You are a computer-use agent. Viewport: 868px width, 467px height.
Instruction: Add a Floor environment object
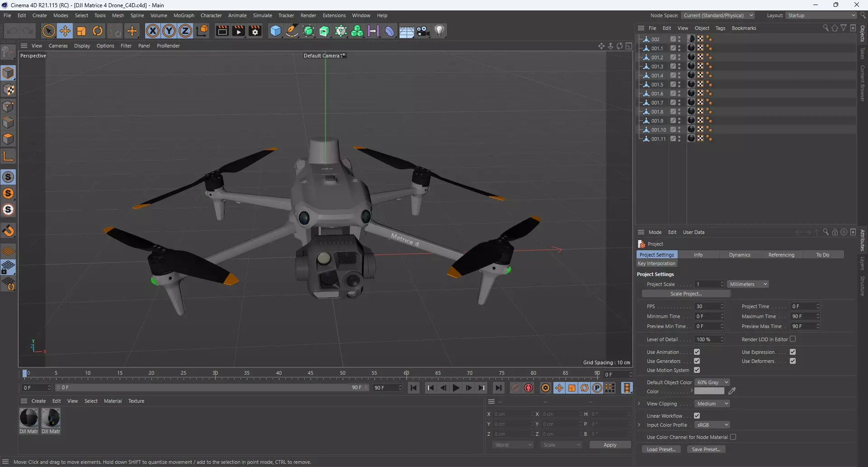(x=406, y=31)
